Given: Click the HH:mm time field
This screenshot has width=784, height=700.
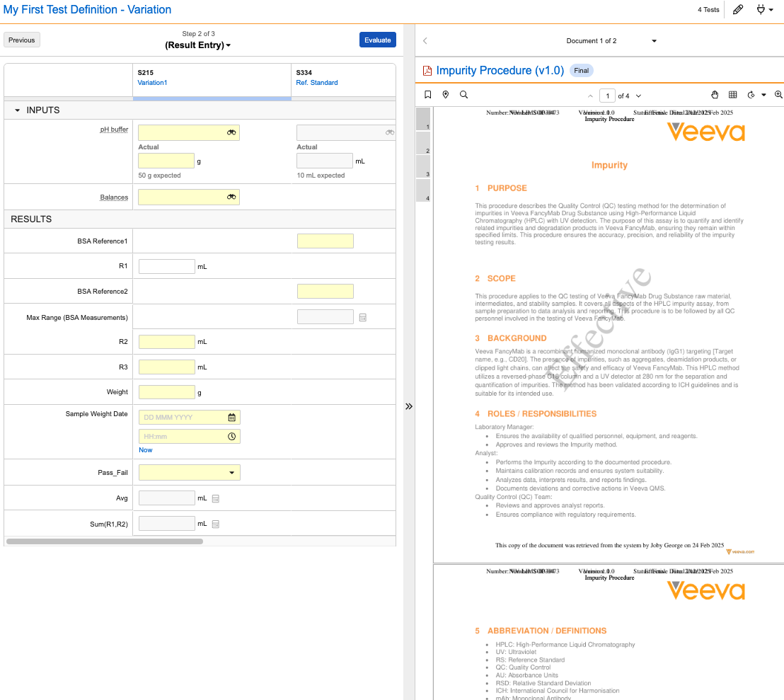Looking at the screenshot, I should (x=190, y=437).
